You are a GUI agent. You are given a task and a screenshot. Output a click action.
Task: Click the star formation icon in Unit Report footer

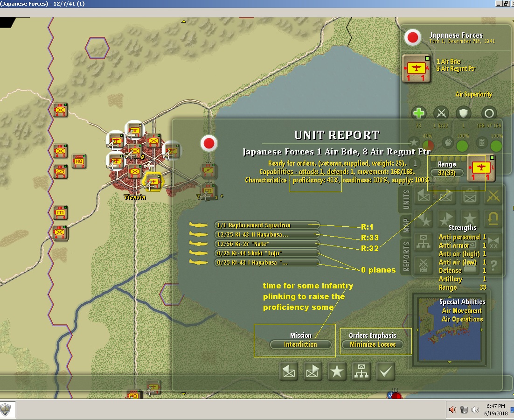pyautogui.click(x=337, y=371)
